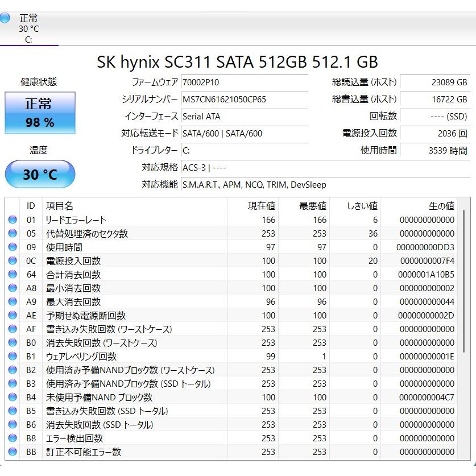Select the 代替処理済のセクタ数 attribute name
476x476 pixels.
pos(87,233)
